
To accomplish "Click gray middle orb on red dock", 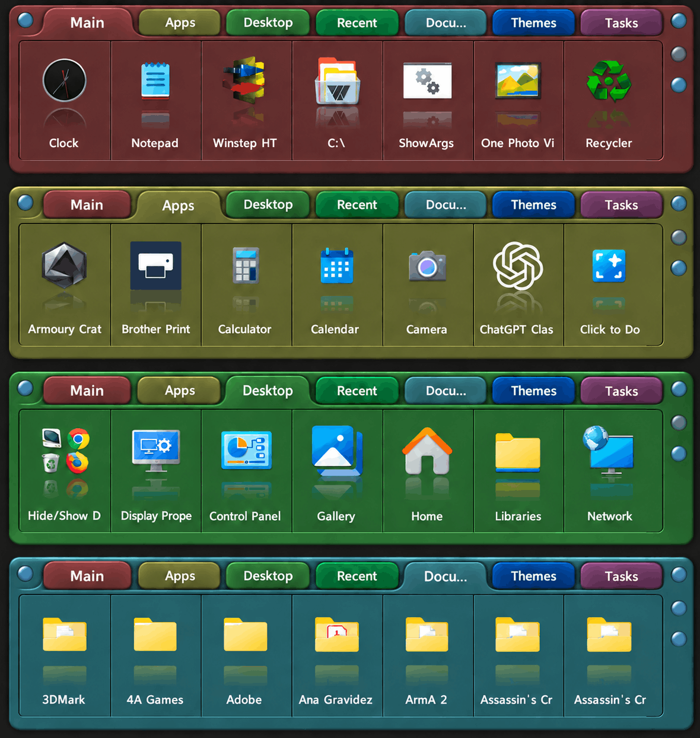I will pos(679,54).
